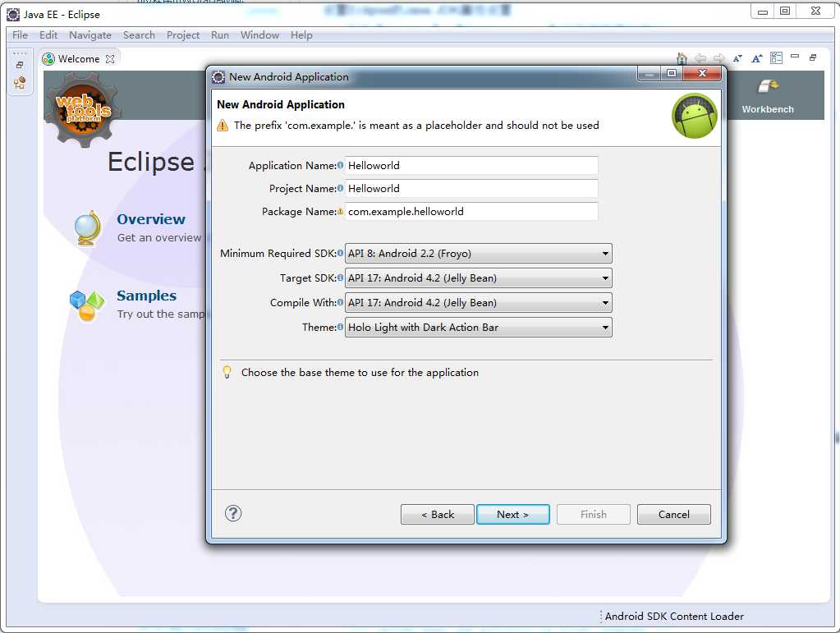This screenshot has height=633, width=840.
Task: Open the Minimum Required SDK dropdown
Action: 479,254
